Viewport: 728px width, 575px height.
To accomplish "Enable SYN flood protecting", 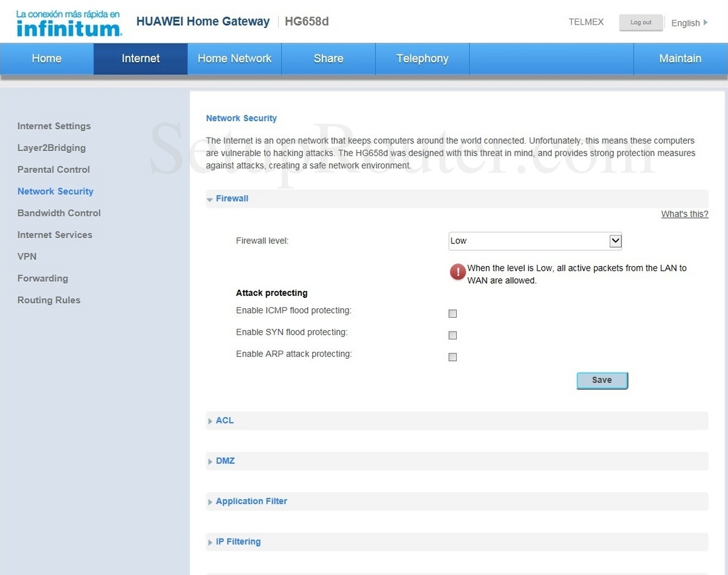I will tap(452, 335).
